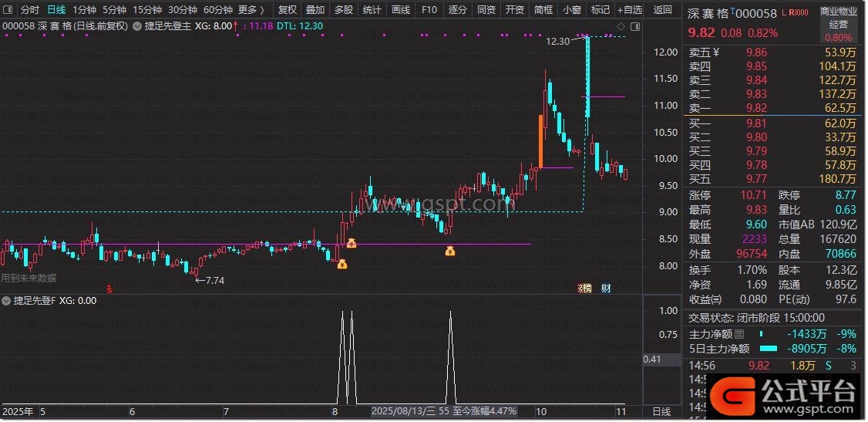The height and width of the screenshot is (422, 868).
Task: Click the money bag signal icon near 8.00
Action: 342,264
